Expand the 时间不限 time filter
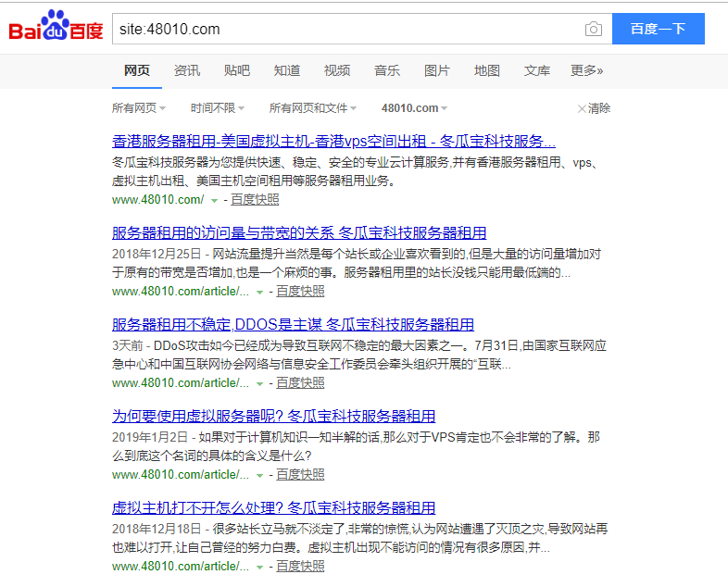Screen dimensions: 728x587 217,108
